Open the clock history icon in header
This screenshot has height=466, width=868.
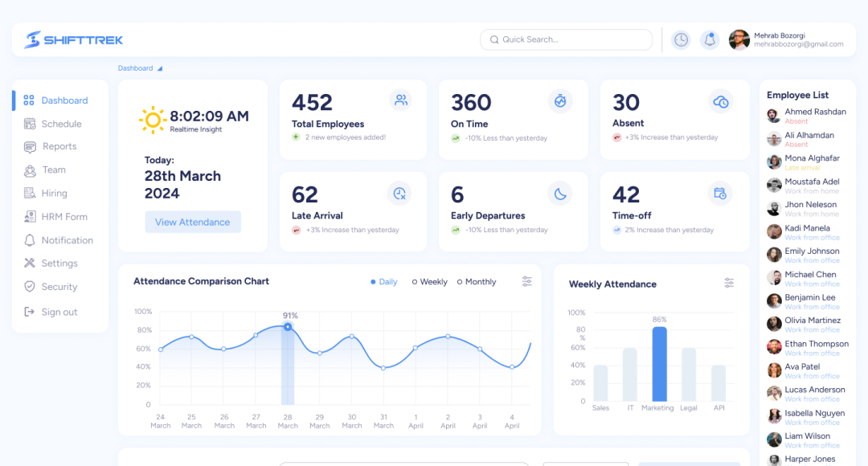681,39
